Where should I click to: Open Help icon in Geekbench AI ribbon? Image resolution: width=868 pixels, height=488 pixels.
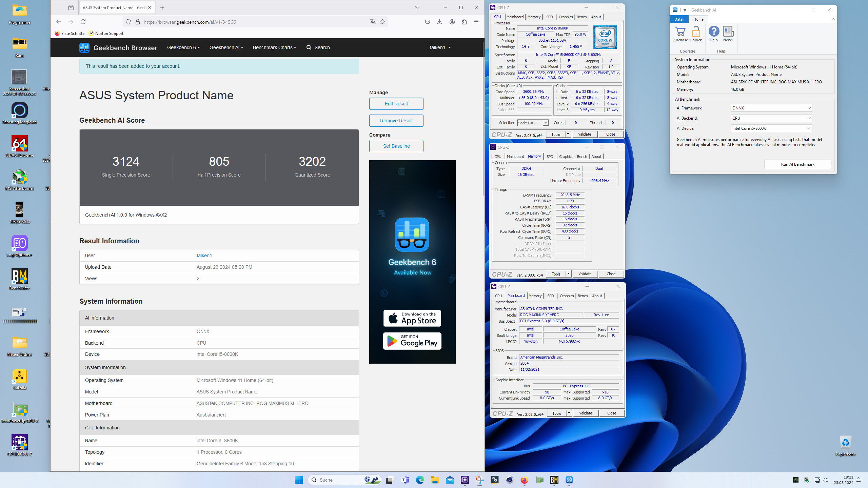714,32
